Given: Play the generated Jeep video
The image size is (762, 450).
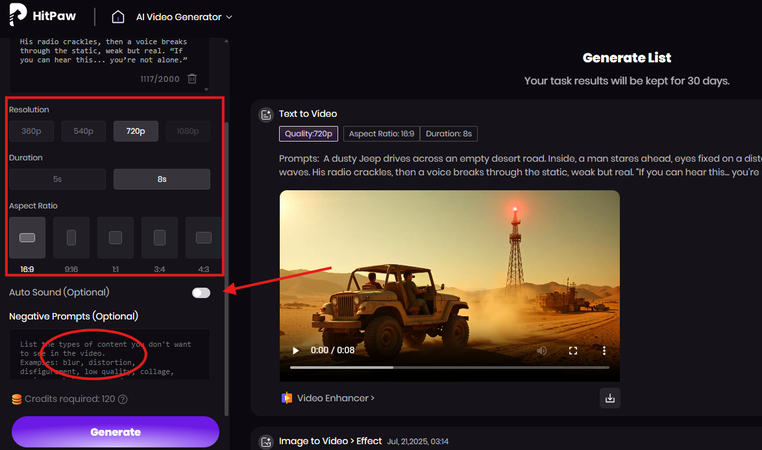Looking at the screenshot, I should [295, 350].
